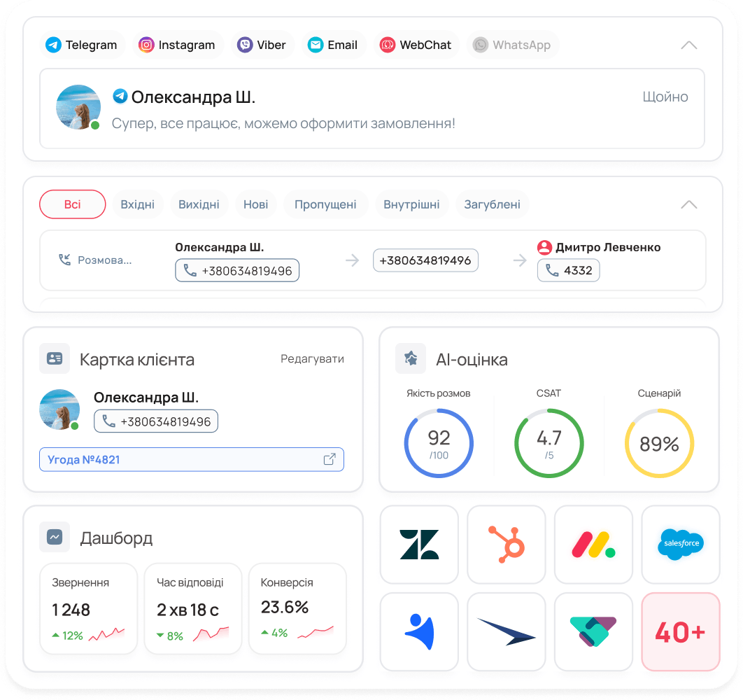Open Олександра's avatar in the Telegram message

pos(78,107)
